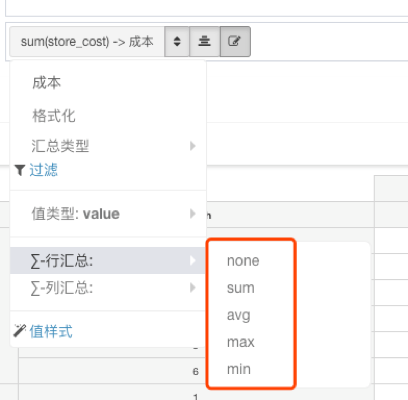Screen dimensions: 408x400
Task: Click the magic wand value style icon
Action: pos(20,331)
